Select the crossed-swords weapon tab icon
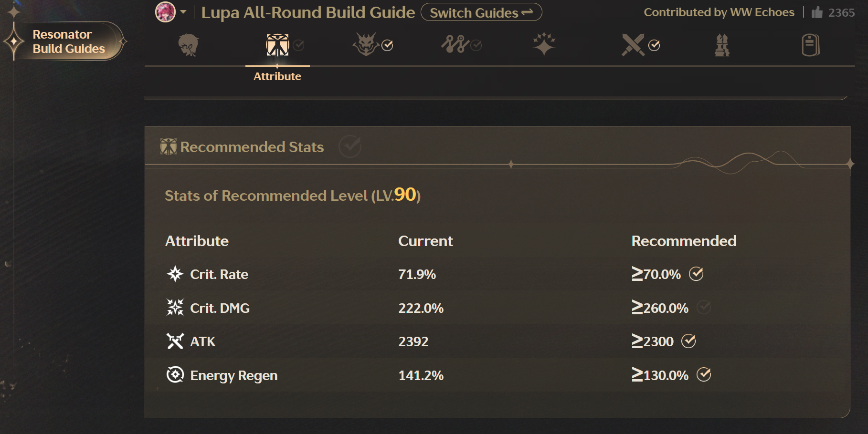 click(x=633, y=45)
